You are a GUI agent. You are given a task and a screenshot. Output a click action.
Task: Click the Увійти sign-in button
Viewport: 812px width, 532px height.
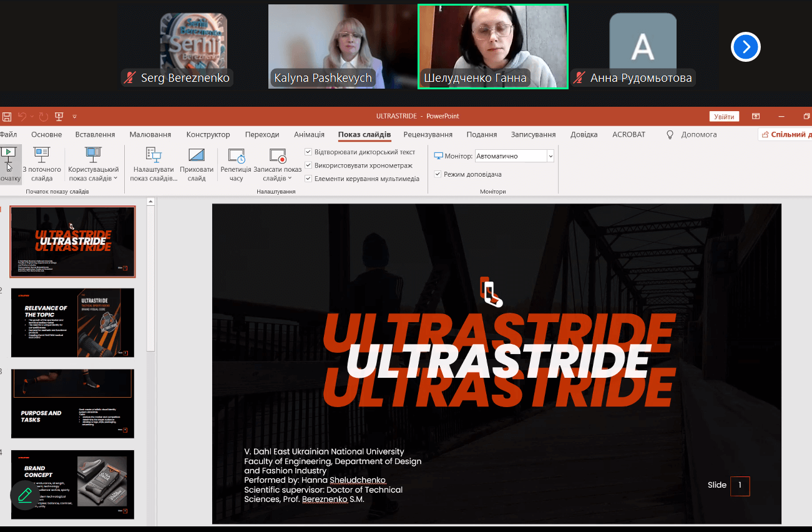(x=724, y=116)
